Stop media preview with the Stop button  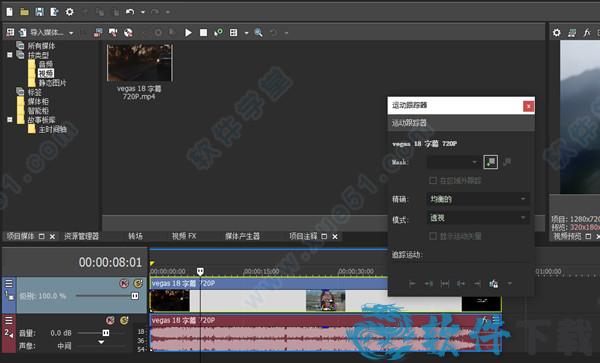click(203, 33)
